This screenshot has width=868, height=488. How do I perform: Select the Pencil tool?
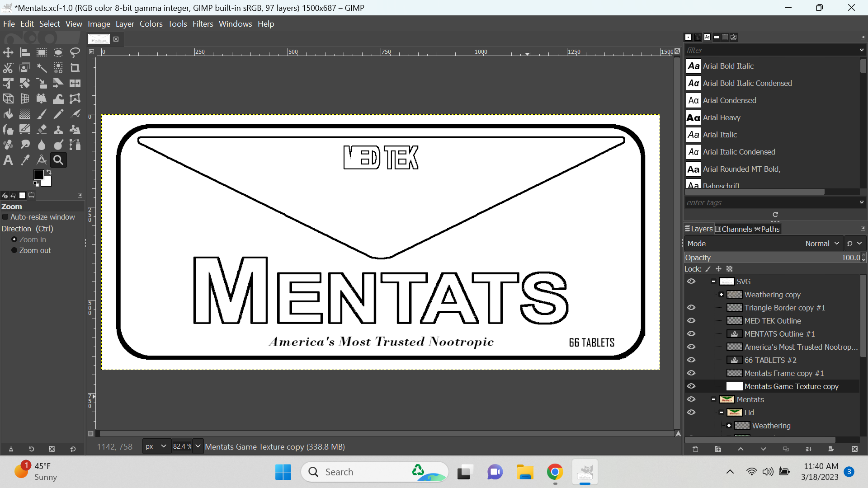(58, 114)
